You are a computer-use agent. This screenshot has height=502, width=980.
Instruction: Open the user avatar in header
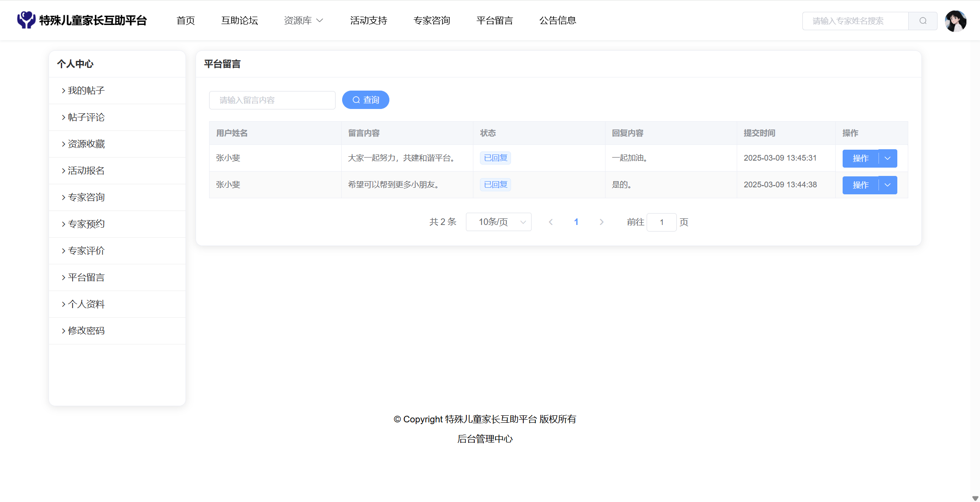[x=955, y=21]
